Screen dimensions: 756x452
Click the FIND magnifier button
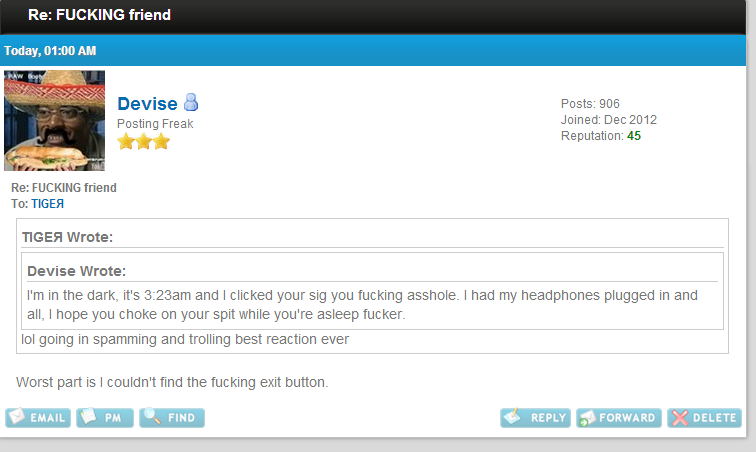click(172, 418)
